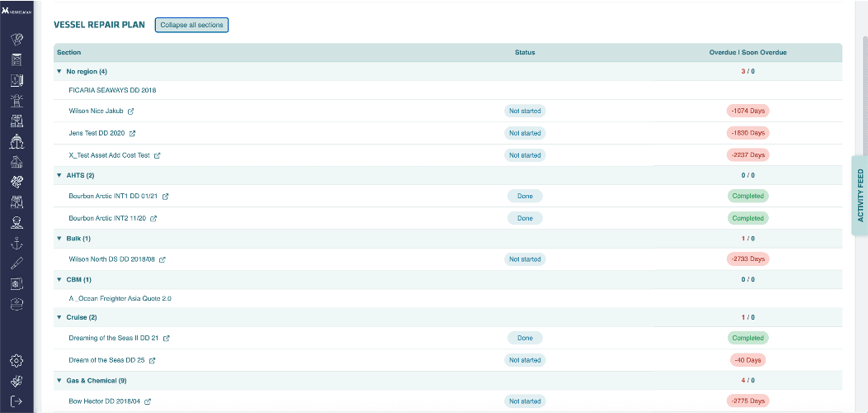Select tools icon below the settings gear
This screenshot has width=868, height=413.
pos(17,381)
